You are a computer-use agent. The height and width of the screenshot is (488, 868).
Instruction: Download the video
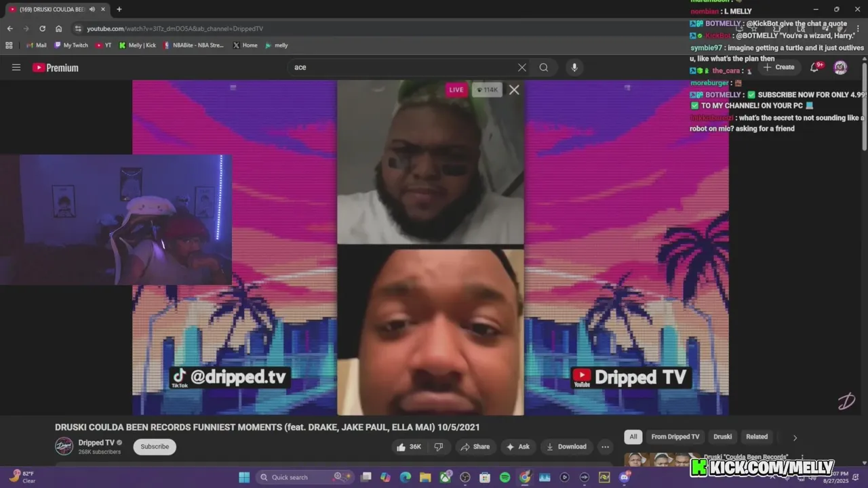pyautogui.click(x=566, y=447)
